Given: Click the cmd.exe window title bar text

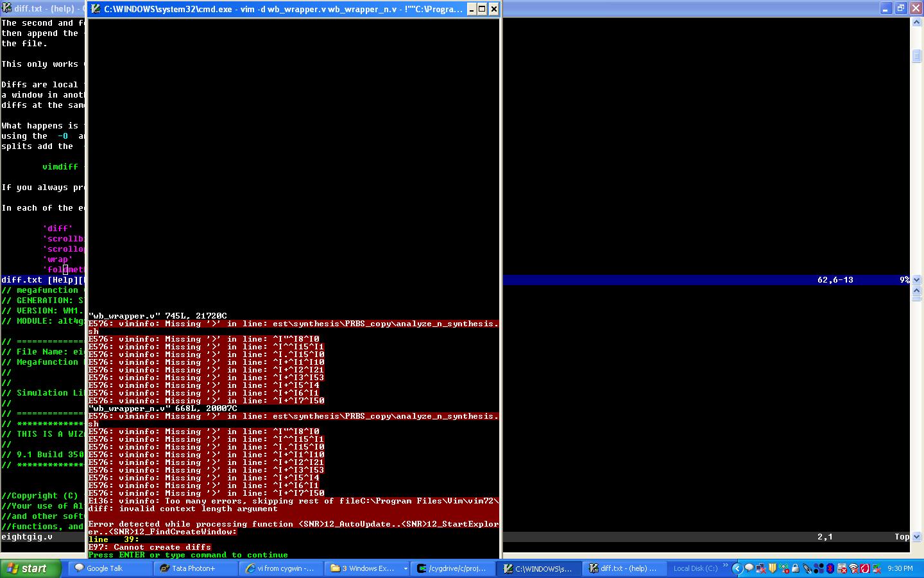Looking at the screenshot, I should (x=283, y=9).
